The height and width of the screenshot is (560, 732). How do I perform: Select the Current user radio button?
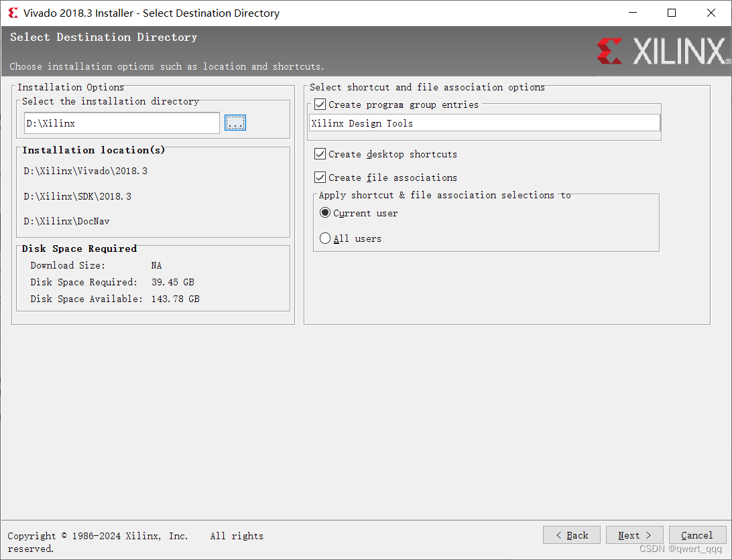point(325,213)
